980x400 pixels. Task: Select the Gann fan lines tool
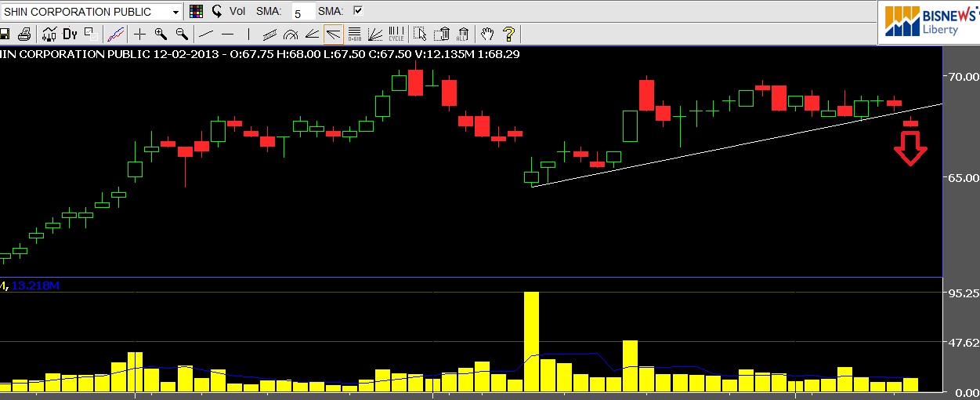[375, 34]
